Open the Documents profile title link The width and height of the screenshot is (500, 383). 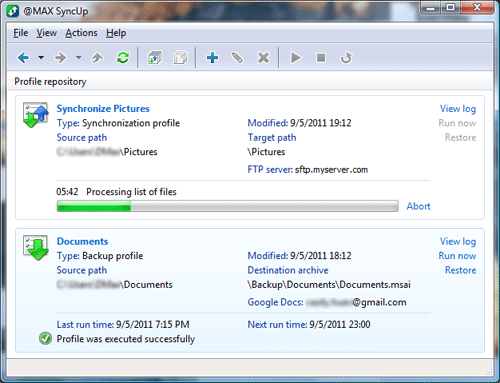click(82, 241)
